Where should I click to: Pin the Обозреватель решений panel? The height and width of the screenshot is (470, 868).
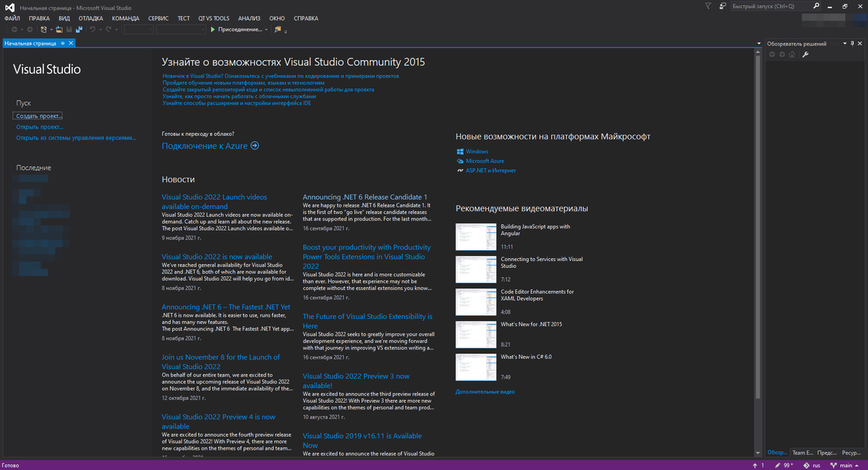[x=852, y=43]
